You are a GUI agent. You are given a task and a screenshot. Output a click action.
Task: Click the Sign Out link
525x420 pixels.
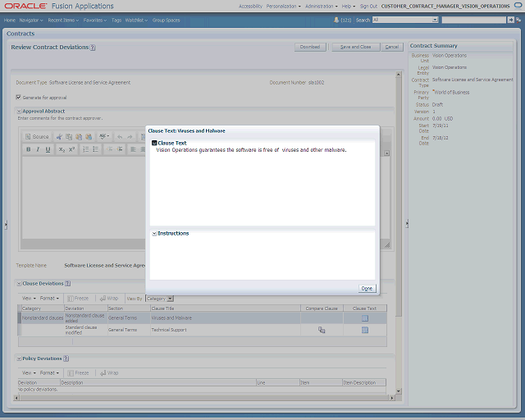[x=368, y=7]
